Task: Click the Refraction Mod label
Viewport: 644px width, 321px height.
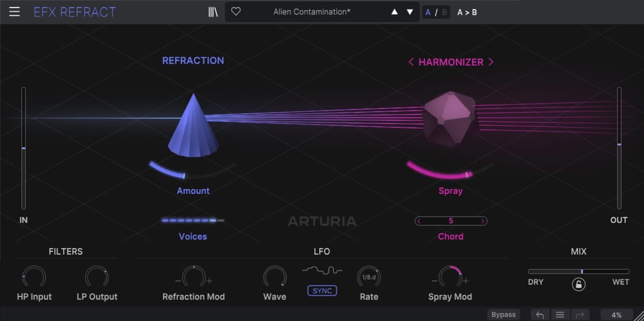Action: tap(194, 296)
